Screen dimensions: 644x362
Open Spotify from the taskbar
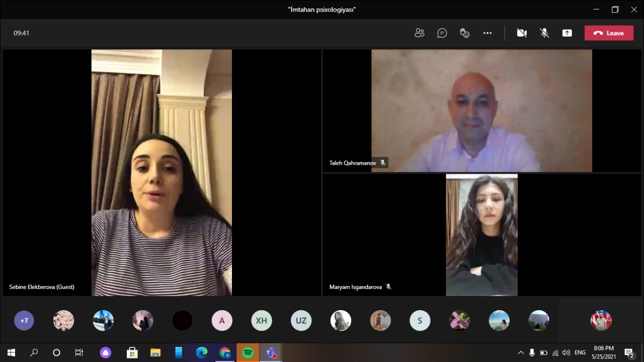248,353
